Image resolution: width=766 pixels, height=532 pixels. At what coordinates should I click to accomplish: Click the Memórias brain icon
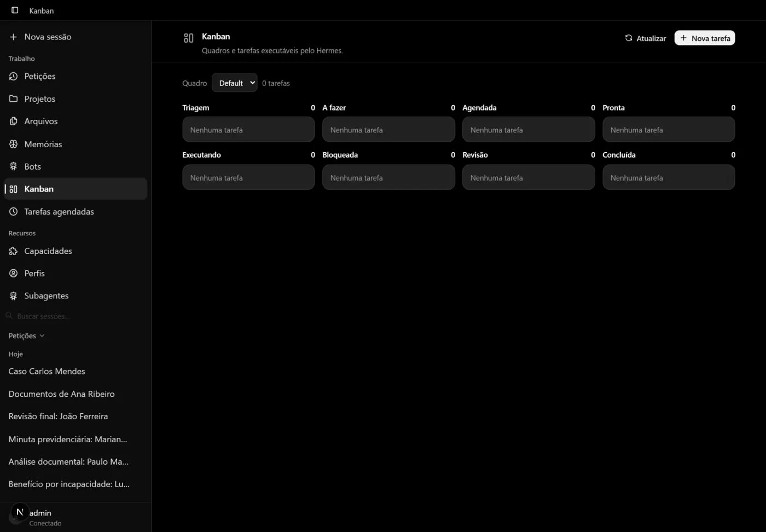tap(13, 144)
